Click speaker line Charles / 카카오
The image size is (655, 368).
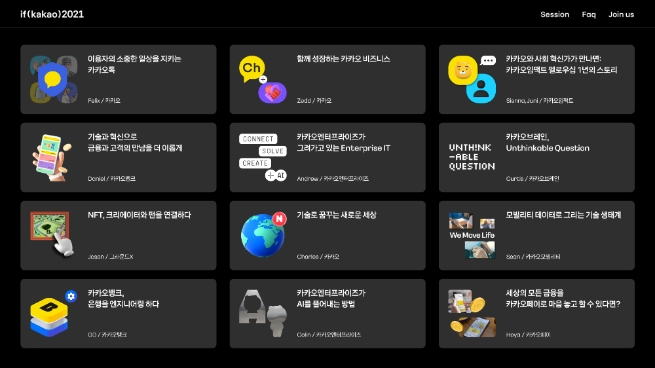pyautogui.click(x=318, y=257)
